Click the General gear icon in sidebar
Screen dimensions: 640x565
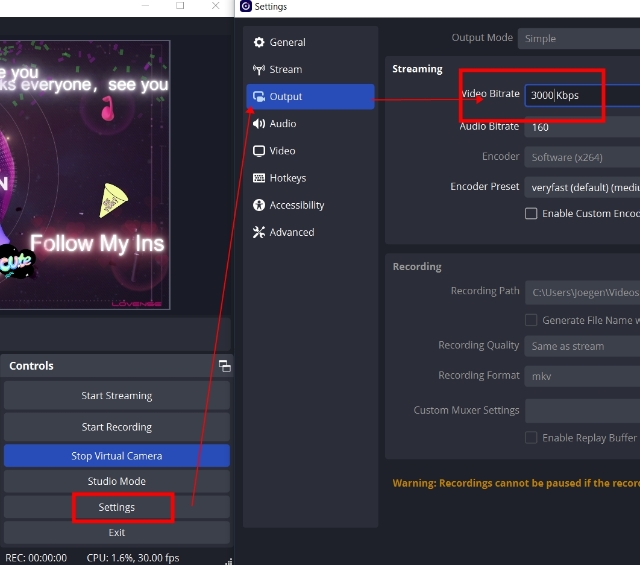(260, 42)
